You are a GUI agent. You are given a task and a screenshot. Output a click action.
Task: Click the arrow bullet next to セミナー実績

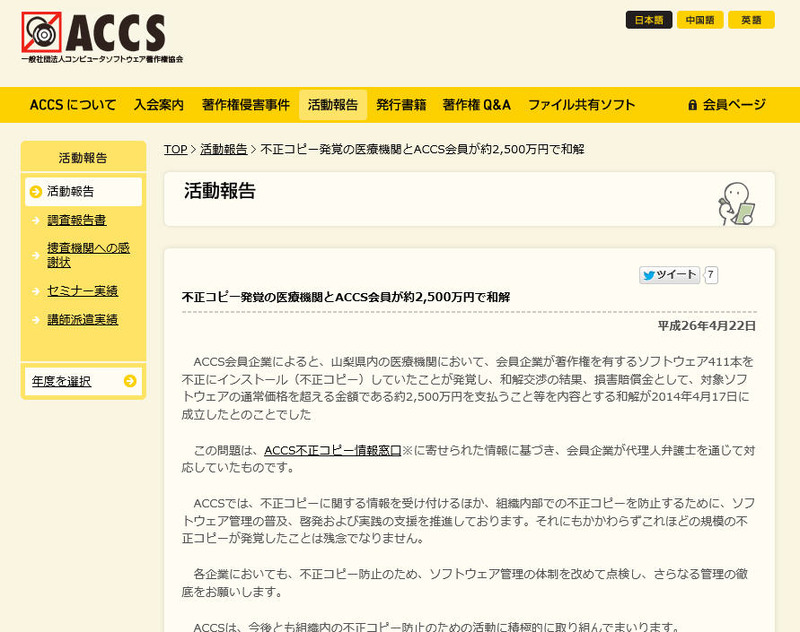36,291
